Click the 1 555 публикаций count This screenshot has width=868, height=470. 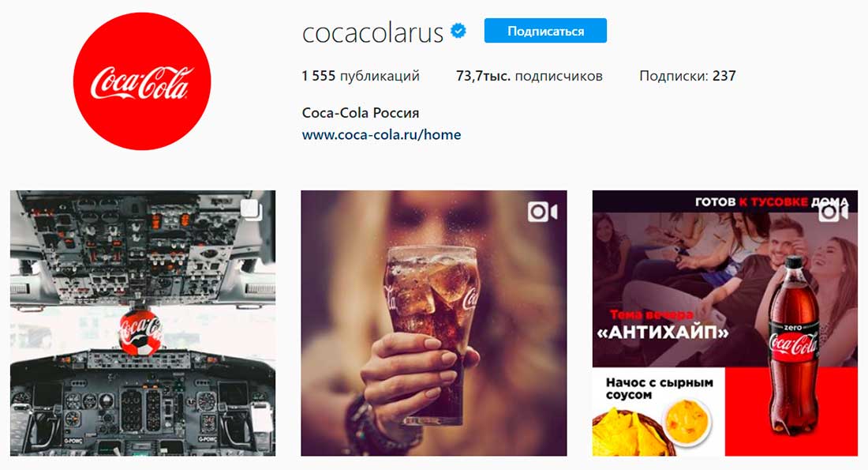click(361, 76)
